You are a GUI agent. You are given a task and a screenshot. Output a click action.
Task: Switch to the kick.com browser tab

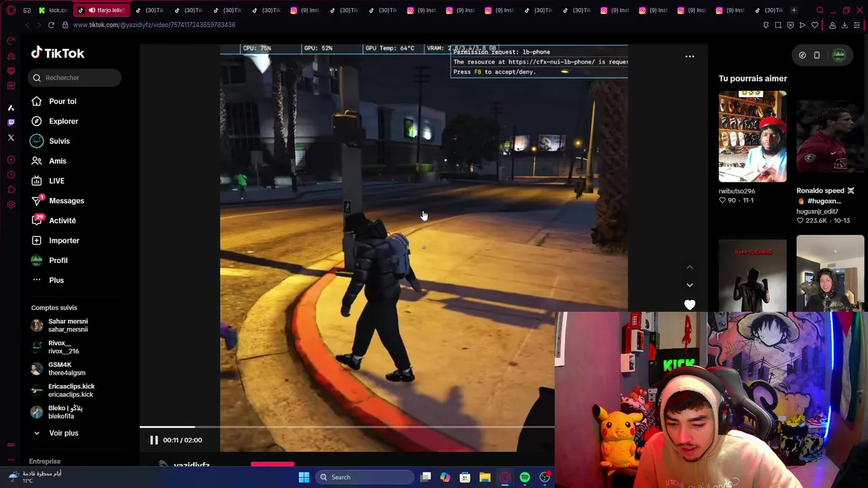click(x=53, y=10)
